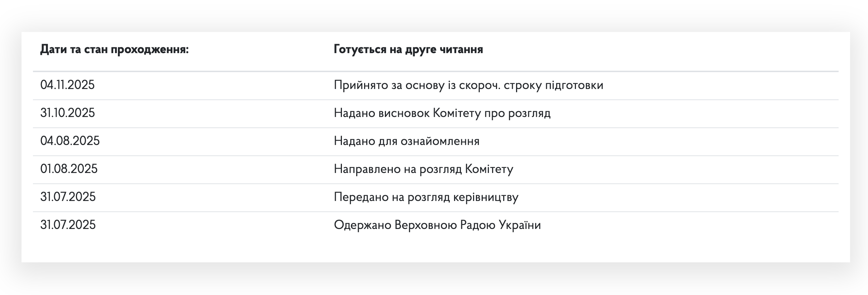Click the 'Надано для ознайомлення' entry
This screenshot has height=295, width=868.
click(x=406, y=141)
